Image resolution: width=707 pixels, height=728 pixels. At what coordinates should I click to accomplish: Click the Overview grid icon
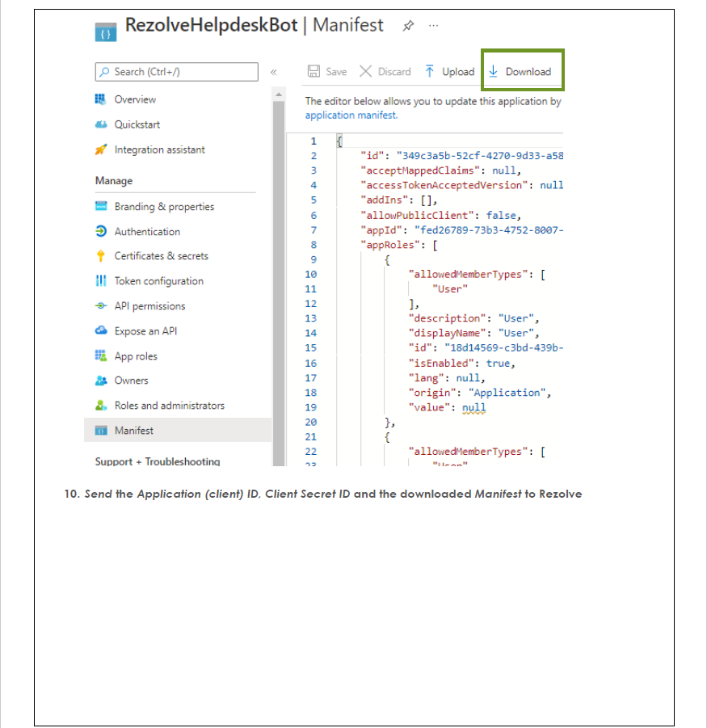pos(100,99)
